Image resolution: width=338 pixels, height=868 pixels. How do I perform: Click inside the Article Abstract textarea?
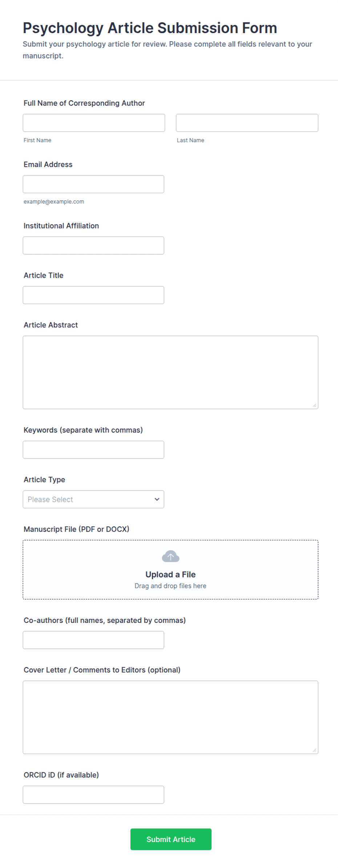[x=170, y=372]
